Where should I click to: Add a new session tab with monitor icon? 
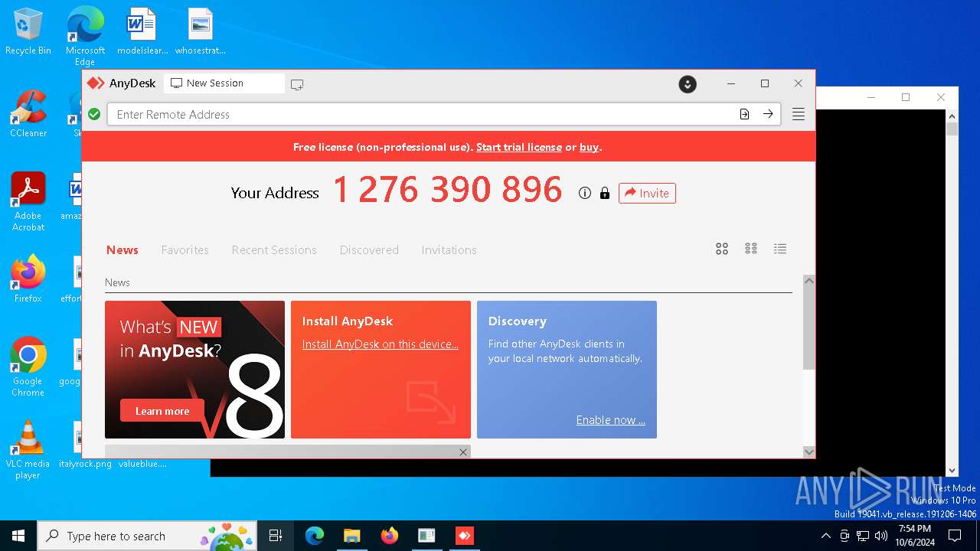[297, 84]
